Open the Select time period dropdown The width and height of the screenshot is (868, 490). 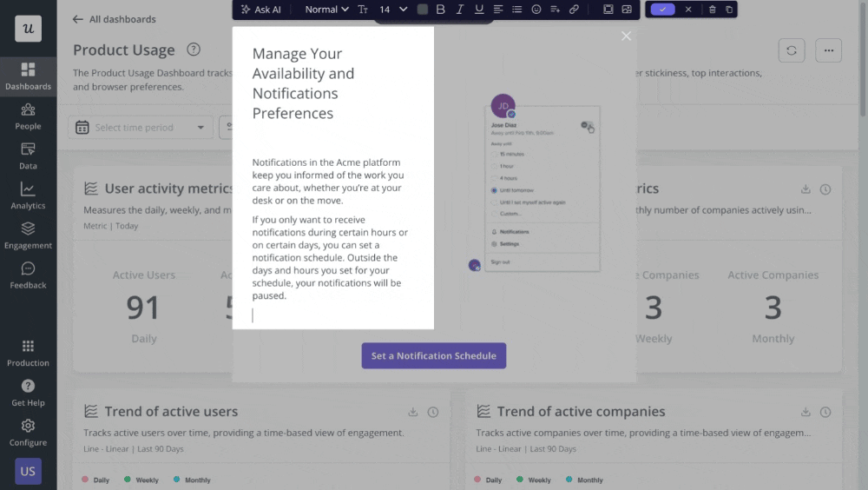141,128
